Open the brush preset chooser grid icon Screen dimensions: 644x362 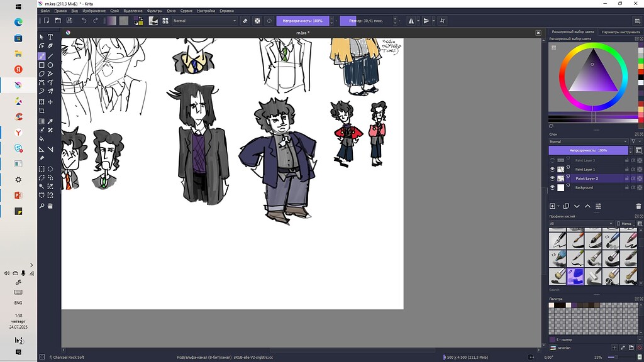pyautogui.click(x=165, y=21)
